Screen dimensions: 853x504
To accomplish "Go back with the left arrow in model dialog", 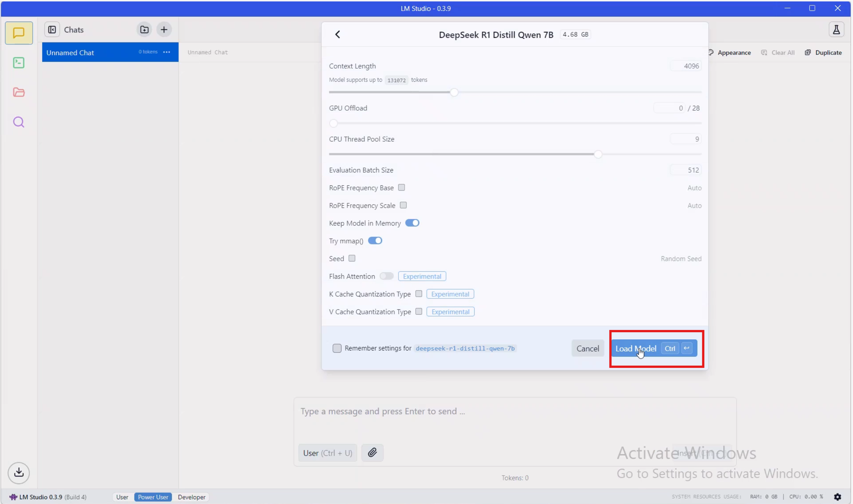I will (337, 34).
